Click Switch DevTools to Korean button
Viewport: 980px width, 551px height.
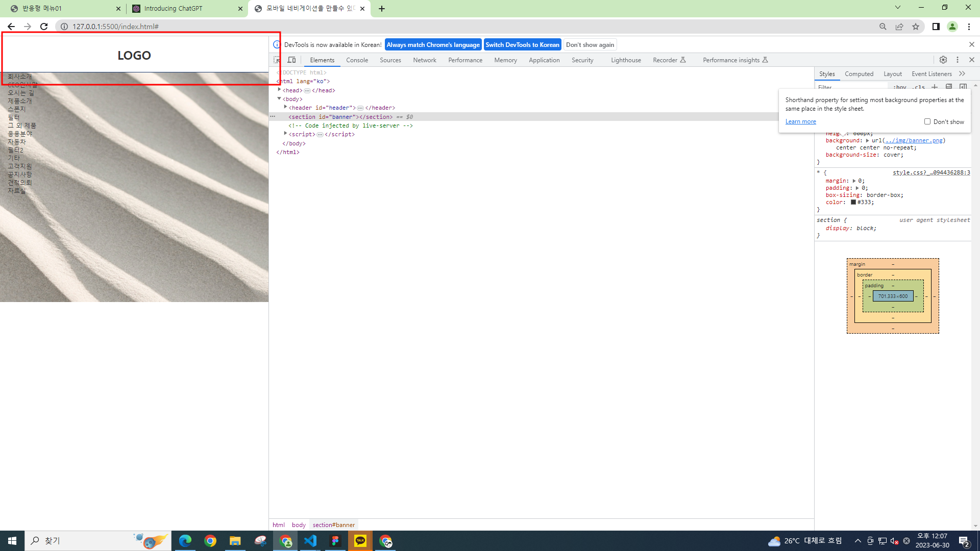pyautogui.click(x=522, y=45)
